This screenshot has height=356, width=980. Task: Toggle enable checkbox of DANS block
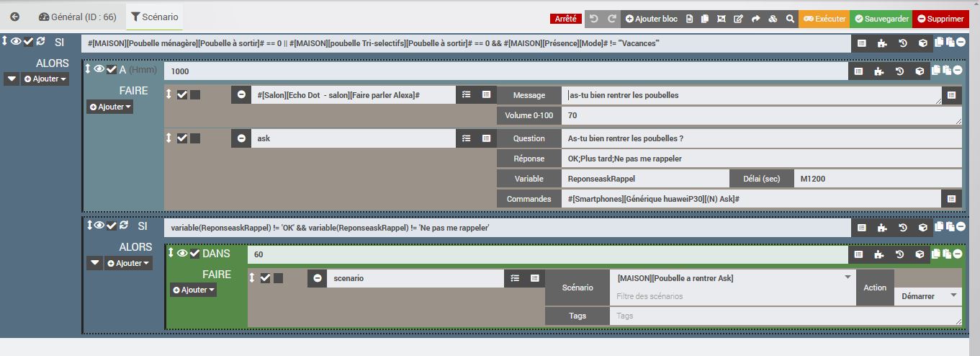tap(194, 253)
